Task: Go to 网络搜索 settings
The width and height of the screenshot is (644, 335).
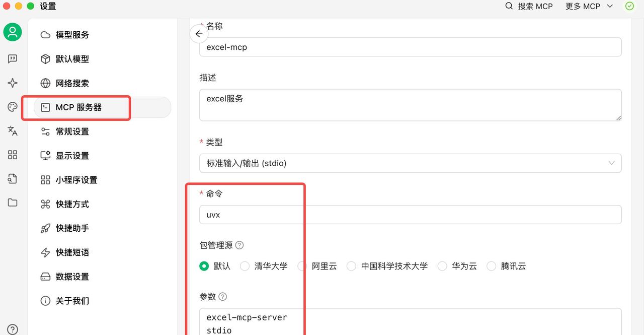Action: (x=72, y=83)
